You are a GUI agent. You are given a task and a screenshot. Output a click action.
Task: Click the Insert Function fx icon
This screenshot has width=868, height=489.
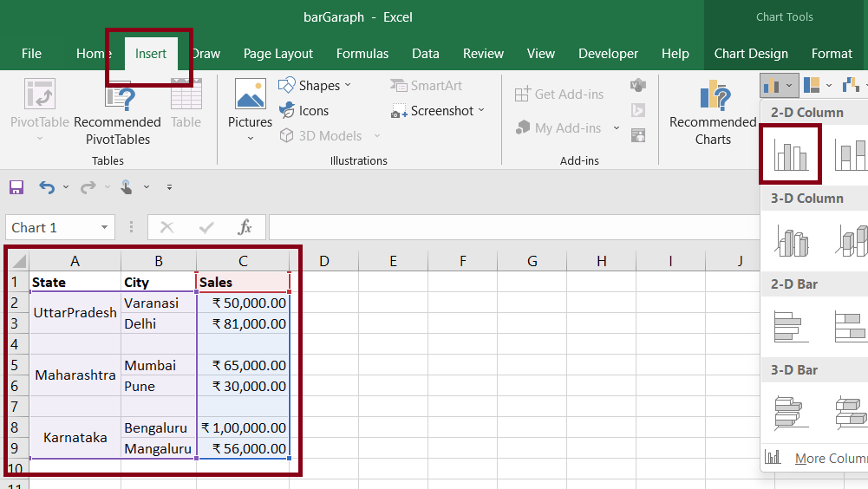point(245,227)
